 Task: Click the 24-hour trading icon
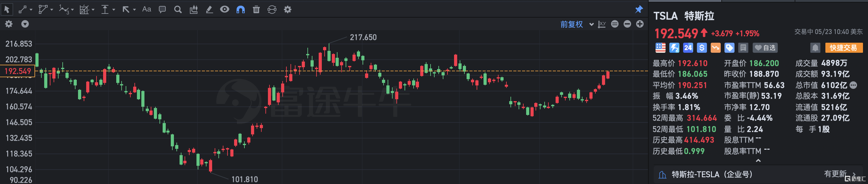(688, 48)
